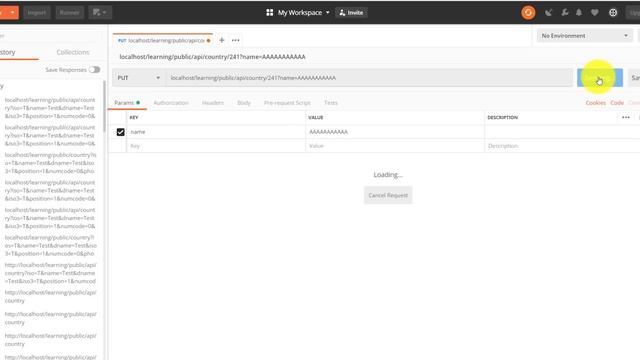Click the globe icon in header

[x=613, y=13]
